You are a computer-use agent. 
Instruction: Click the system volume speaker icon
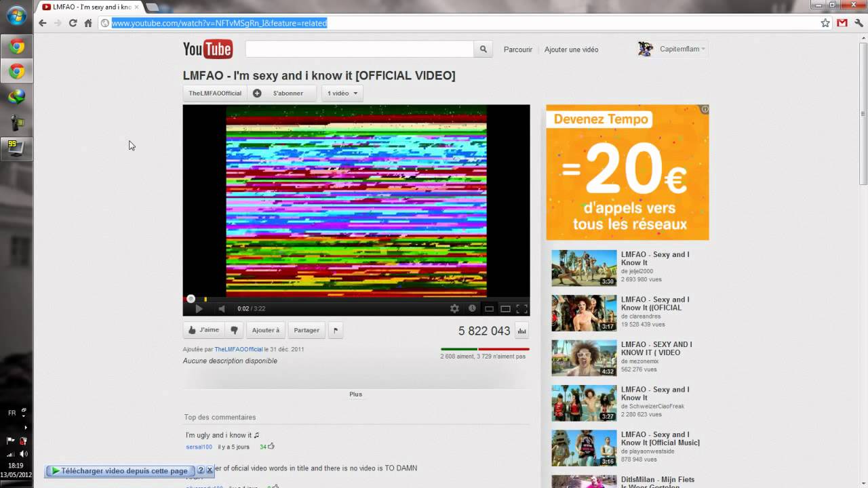pos(22,453)
